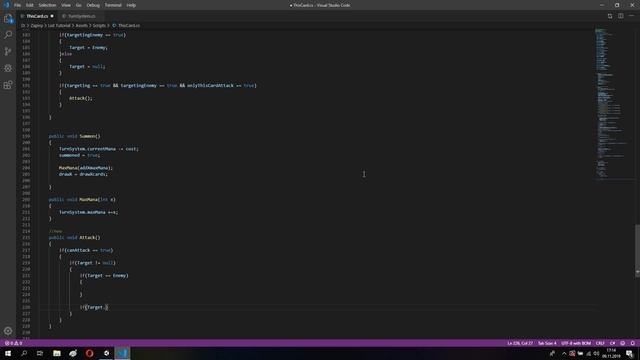
Task: Show hidden system tray icons
Action: (x=564, y=353)
